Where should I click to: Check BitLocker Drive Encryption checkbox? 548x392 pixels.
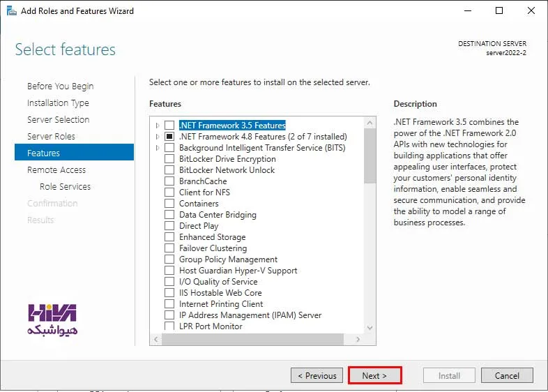point(169,159)
